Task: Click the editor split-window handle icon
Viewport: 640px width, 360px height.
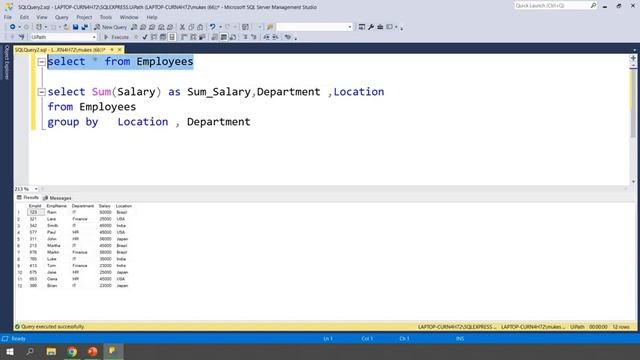Action: (633, 58)
